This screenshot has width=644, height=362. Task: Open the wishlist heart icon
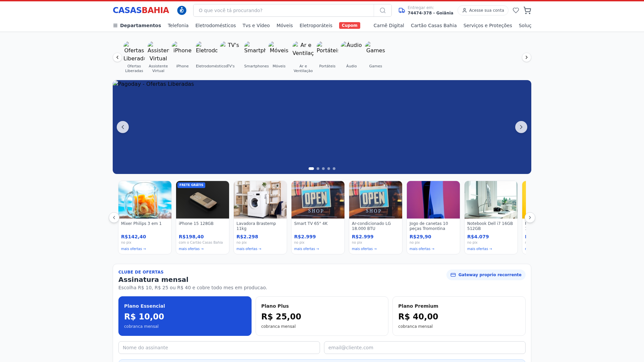(x=516, y=10)
